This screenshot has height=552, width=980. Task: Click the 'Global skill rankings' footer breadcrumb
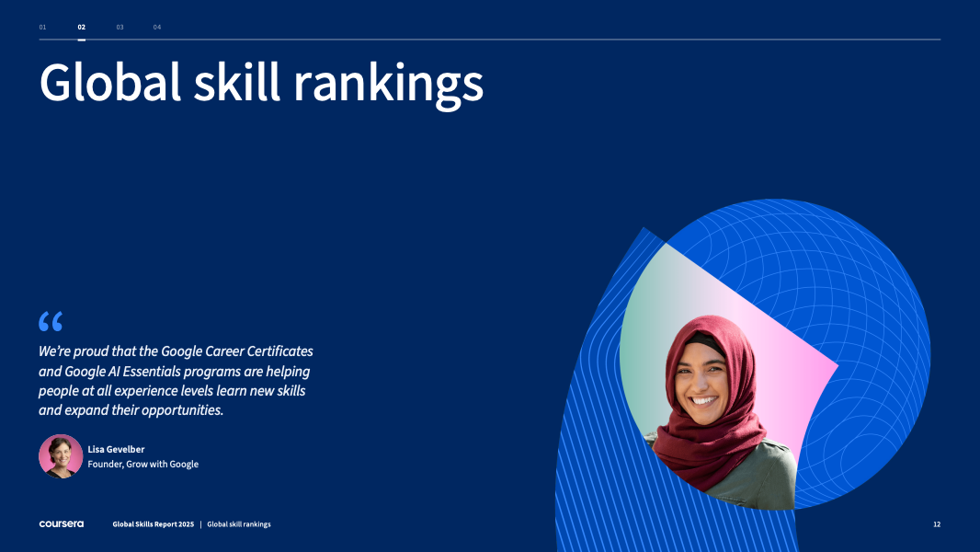tap(238, 524)
